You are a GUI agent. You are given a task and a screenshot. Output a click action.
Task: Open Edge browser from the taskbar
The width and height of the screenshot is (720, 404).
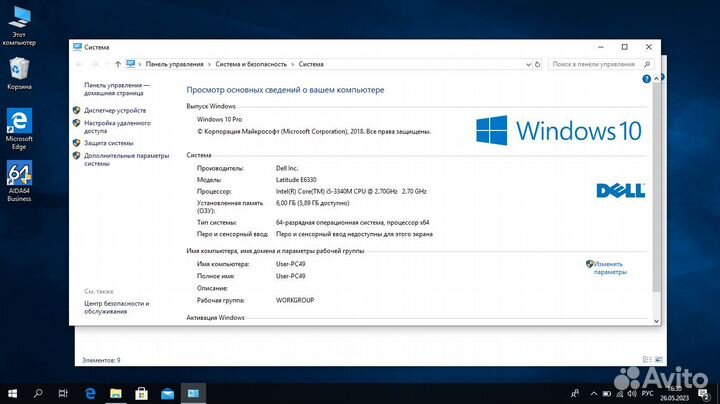90,393
